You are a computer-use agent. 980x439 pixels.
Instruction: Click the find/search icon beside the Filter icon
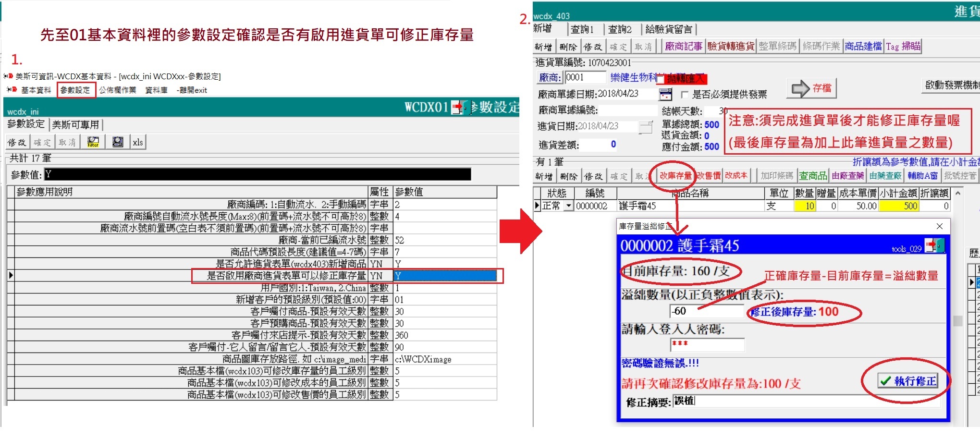[x=117, y=142]
